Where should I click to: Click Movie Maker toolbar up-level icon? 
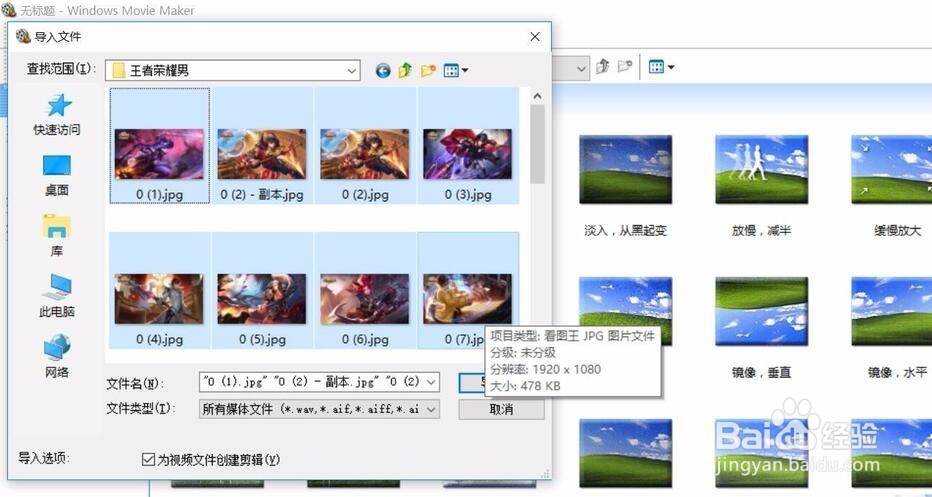pos(603,67)
